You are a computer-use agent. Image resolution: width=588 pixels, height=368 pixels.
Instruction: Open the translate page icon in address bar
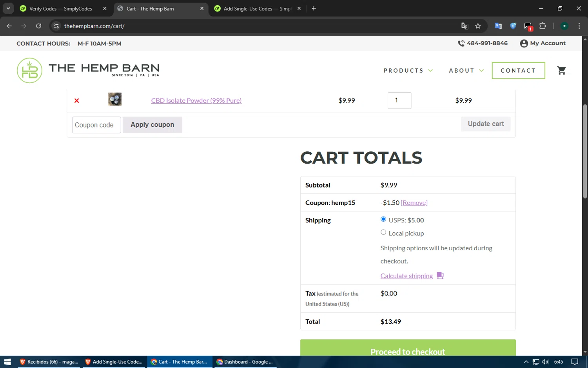[465, 26]
